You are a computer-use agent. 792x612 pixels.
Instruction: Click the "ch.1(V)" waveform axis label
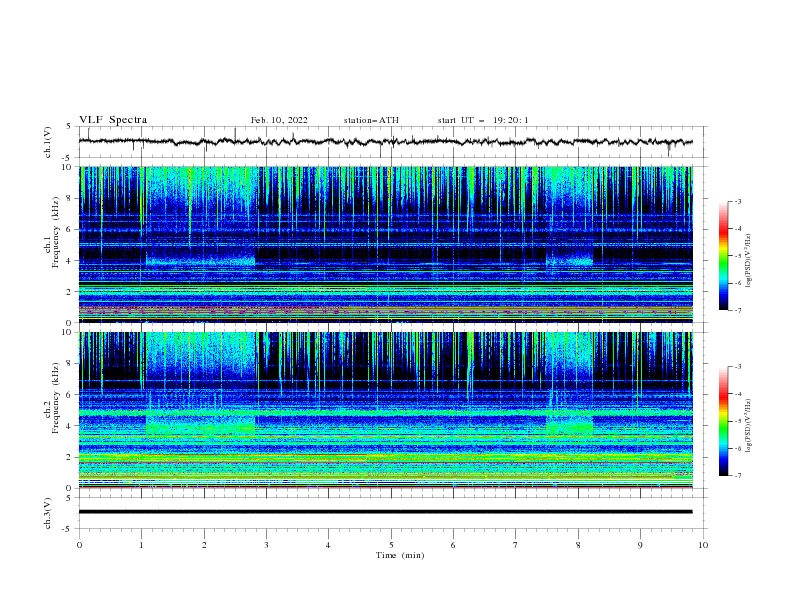pyautogui.click(x=48, y=142)
